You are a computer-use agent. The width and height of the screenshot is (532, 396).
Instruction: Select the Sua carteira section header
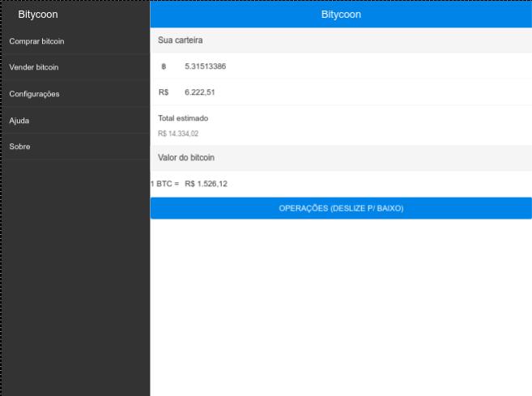click(180, 40)
